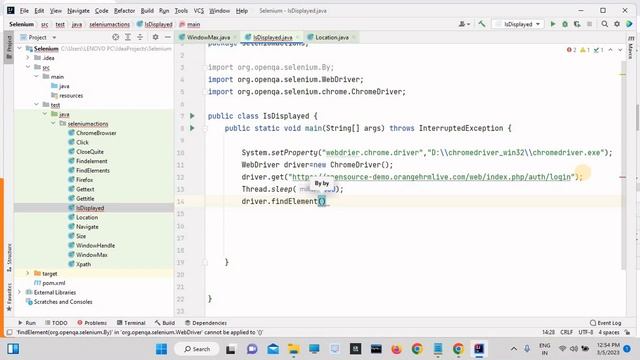Click run gutter arrow beside main method

pyautogui.click(x=192, y=128)
